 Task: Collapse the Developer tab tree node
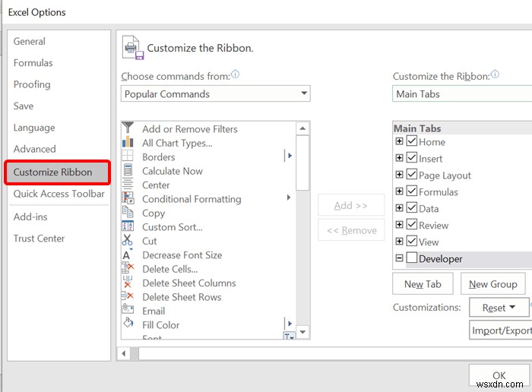point(399,258)
